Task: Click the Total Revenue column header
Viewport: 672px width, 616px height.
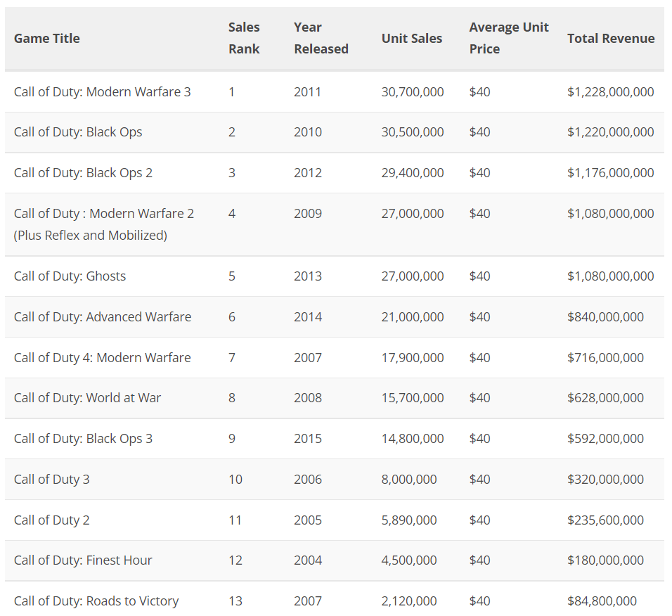Action: [x=611, y=39]
